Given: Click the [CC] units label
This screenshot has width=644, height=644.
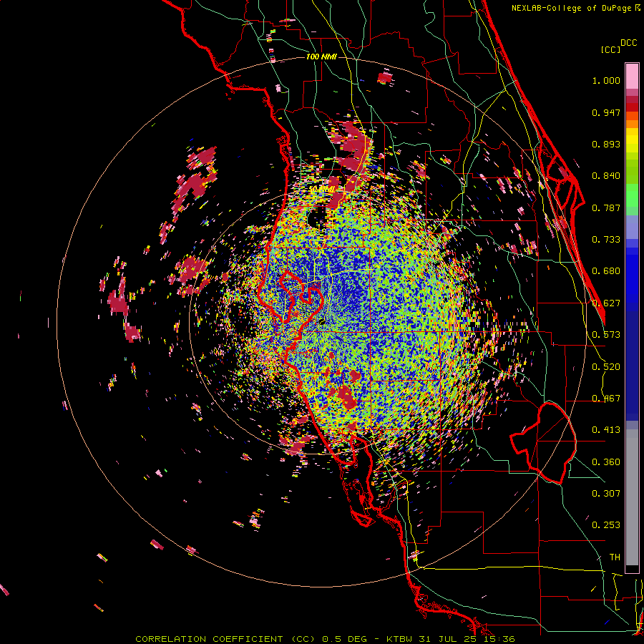Looking at the screenshot, I should (611, 49).
